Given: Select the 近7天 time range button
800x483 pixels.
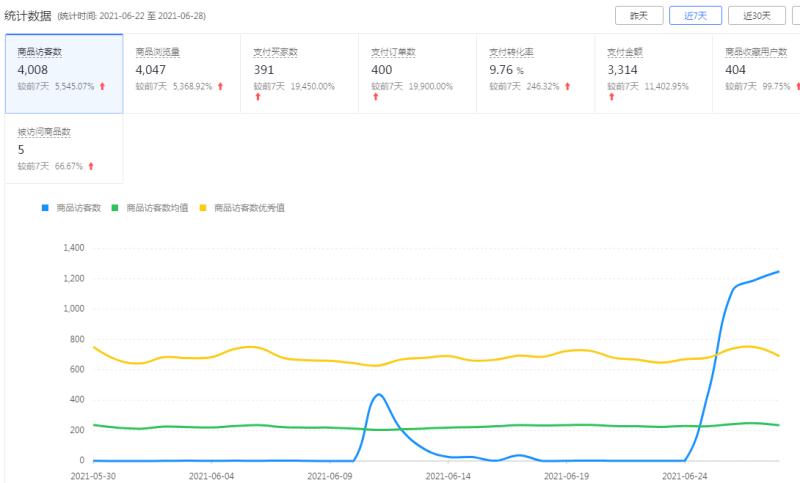Looking at the screenshot, I should tap(695, 16).
